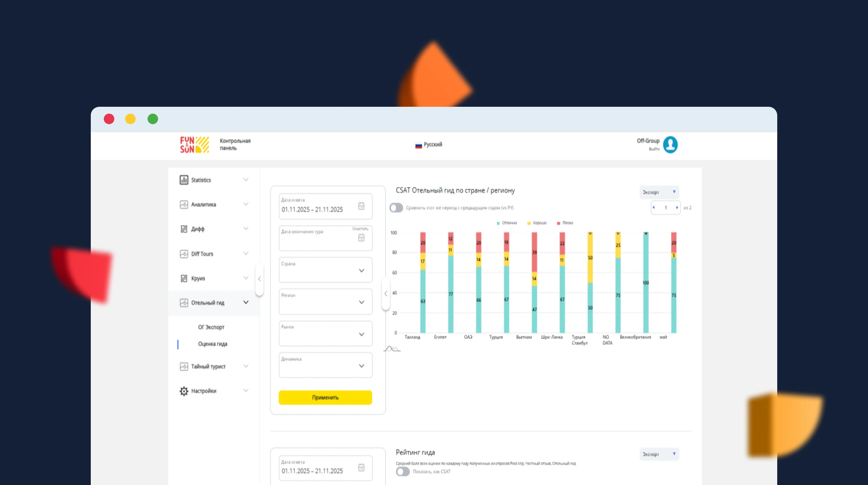Click the Настройки gear icon

184,391
